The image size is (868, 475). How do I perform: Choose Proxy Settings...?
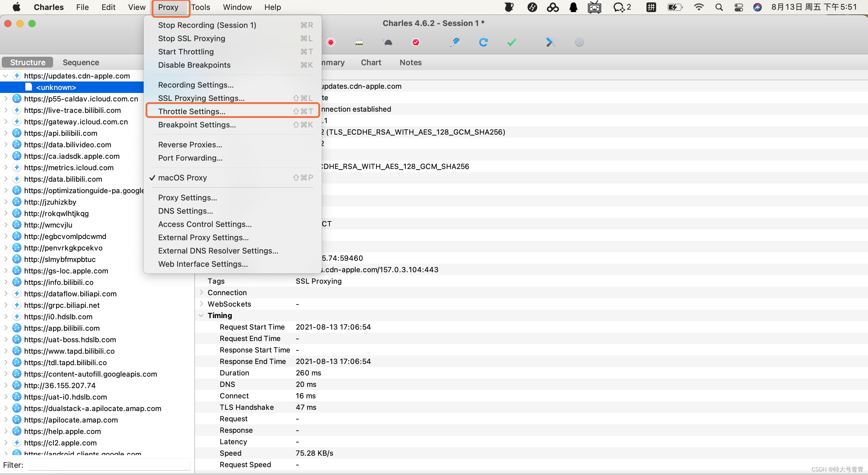pos(232,197)
